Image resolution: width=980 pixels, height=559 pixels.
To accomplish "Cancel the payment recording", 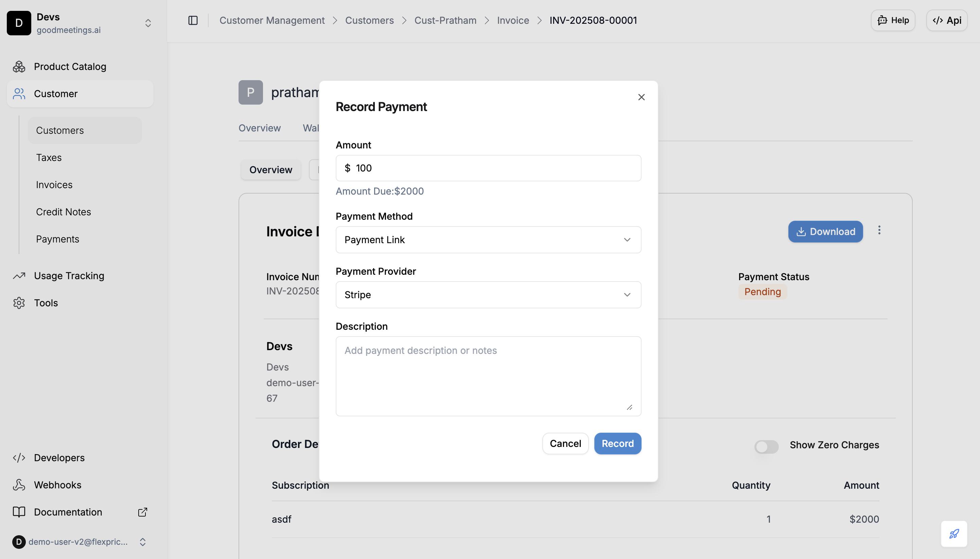I will tap(565, 444).
